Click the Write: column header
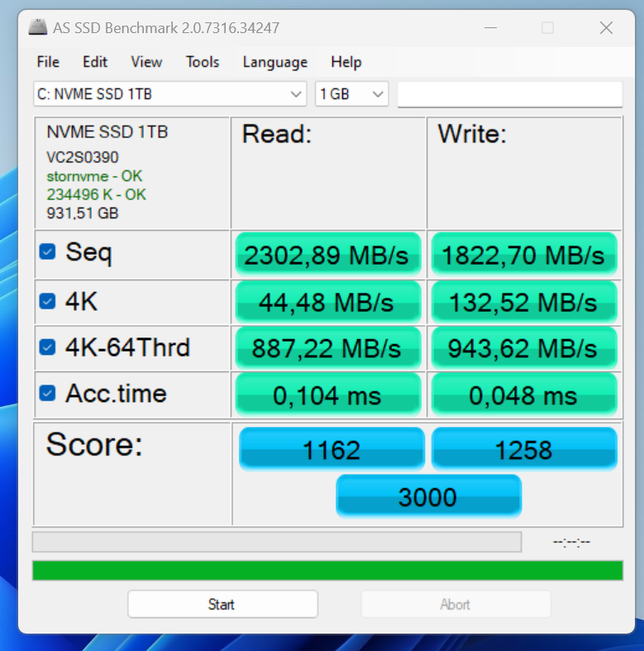 [x=472, y=134]
